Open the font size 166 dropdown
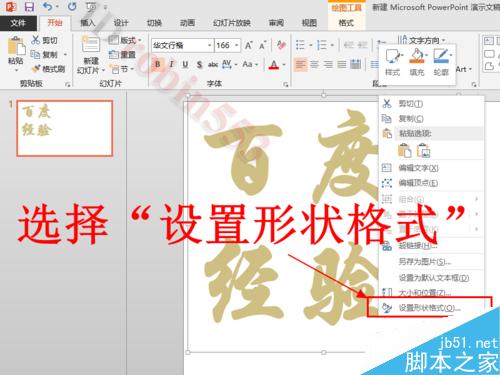 236,45
